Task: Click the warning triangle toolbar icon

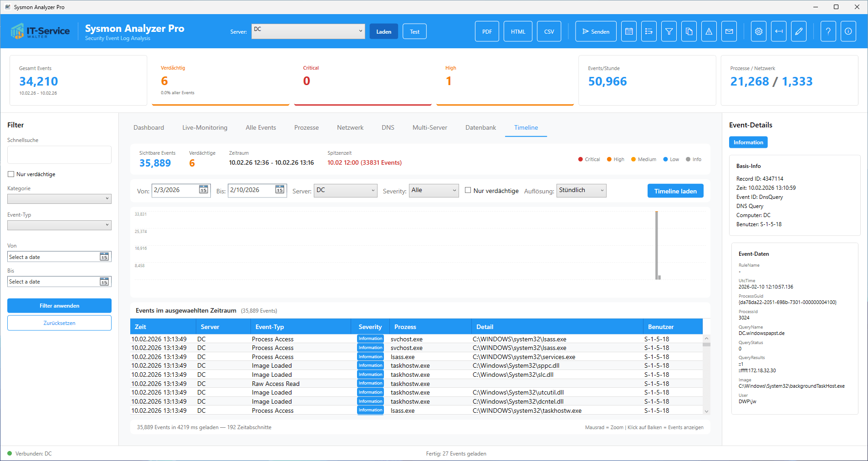Action: [709, 31]
